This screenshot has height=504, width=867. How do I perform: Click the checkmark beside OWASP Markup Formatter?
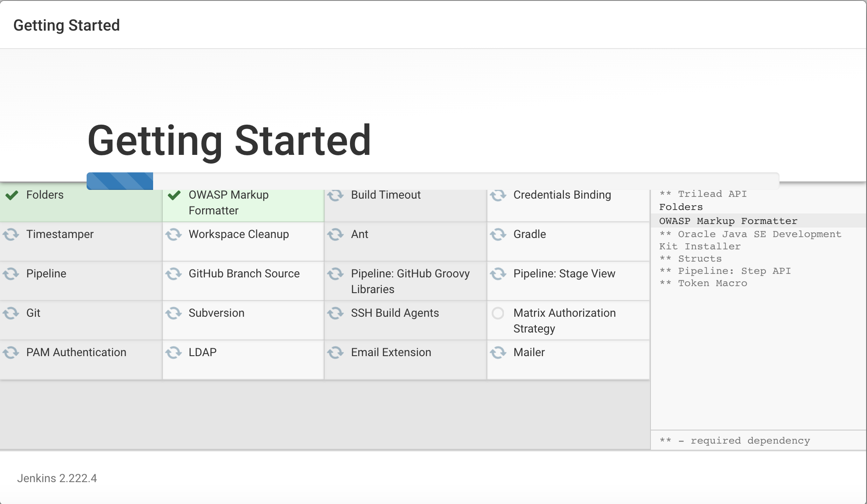tap(174, 195)
